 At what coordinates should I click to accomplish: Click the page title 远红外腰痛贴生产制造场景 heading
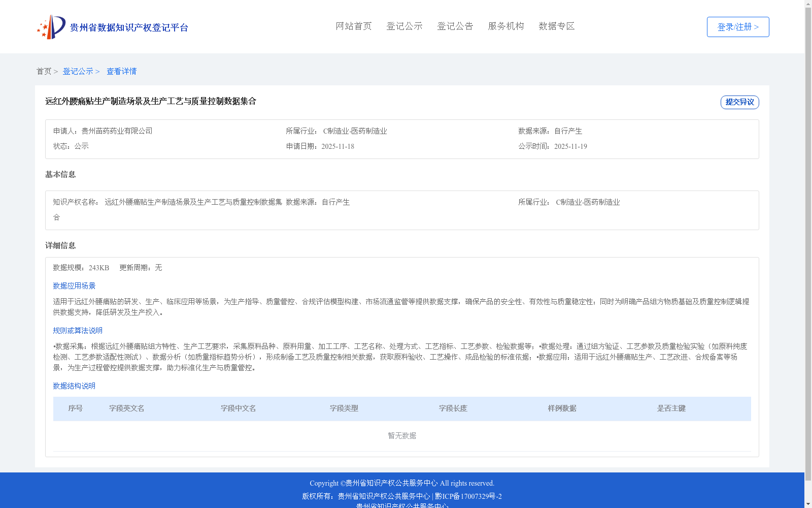(x=151, y=101)
